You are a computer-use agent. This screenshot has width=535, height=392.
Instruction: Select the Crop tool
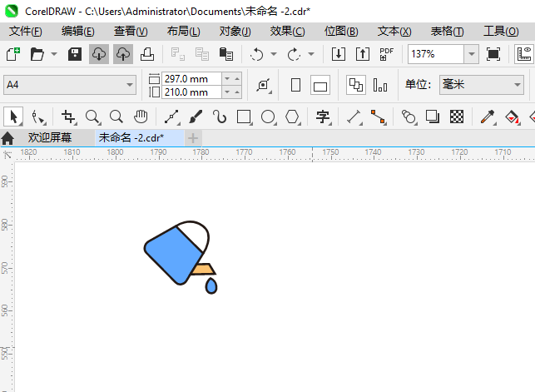[68, 117]
